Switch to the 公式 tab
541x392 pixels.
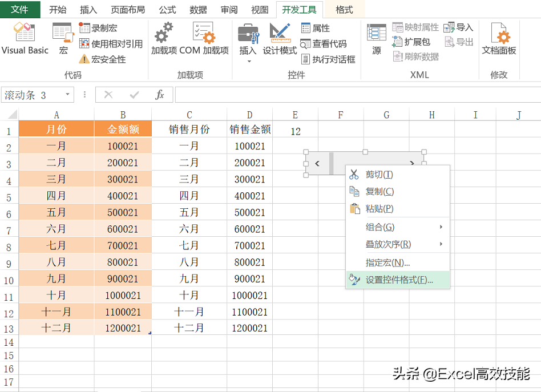167,10
